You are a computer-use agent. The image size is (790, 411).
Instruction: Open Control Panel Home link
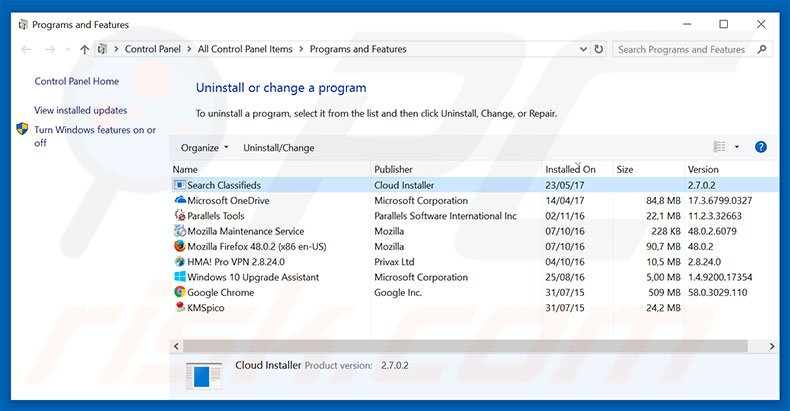[x=77, y=81]
